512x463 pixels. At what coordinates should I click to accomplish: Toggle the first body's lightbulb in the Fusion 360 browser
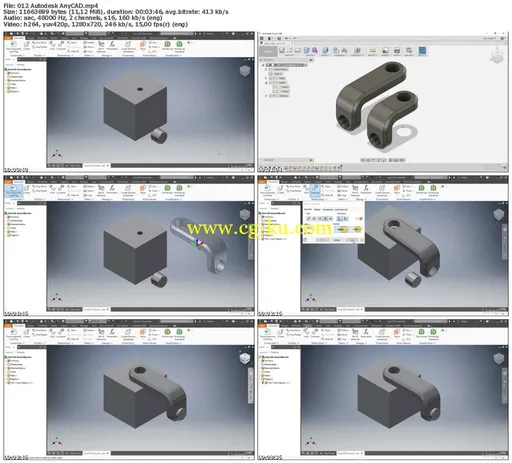click(x=274, y=87)
